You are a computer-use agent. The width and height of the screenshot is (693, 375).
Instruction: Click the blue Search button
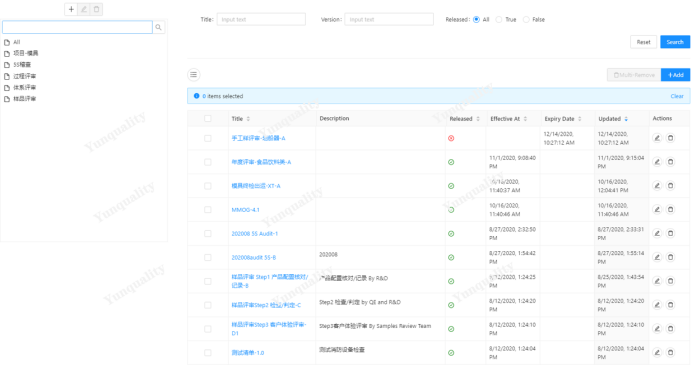click(675, 42)
